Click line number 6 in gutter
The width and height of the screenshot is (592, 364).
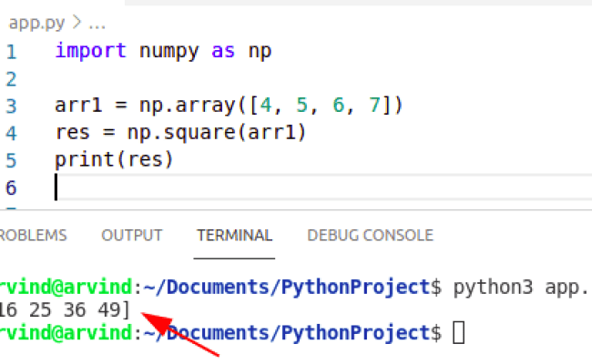11,187
